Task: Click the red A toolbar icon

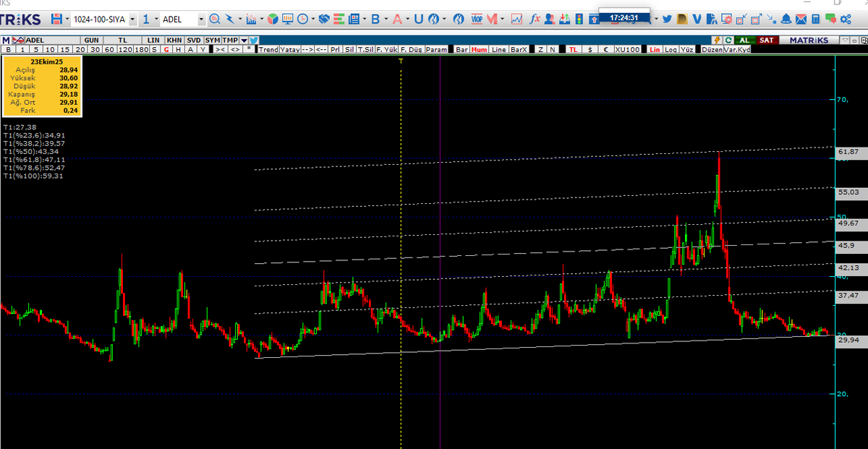Action: coord(397,20)
